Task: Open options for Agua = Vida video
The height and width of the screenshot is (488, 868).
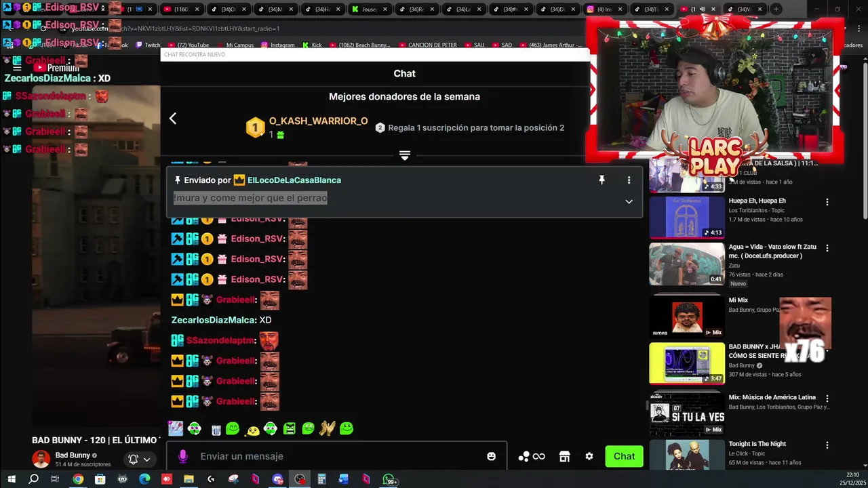Action: [827, 248]
